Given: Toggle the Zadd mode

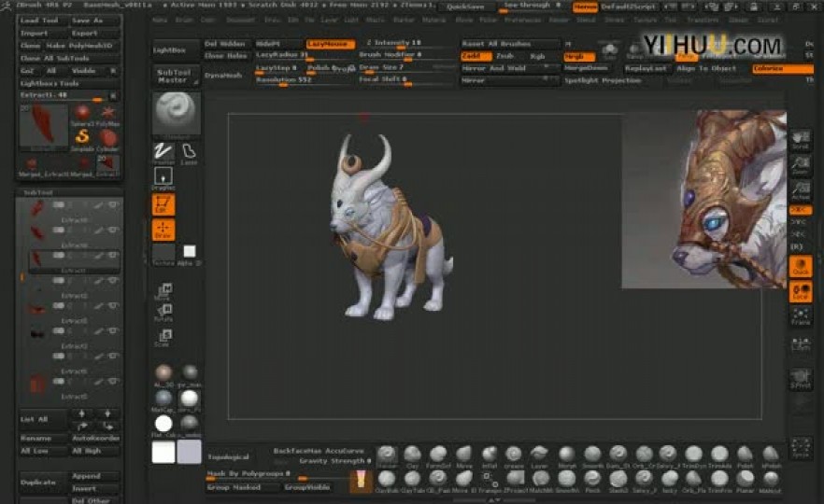Looking at the screenshot, I should tap(476, 56).
